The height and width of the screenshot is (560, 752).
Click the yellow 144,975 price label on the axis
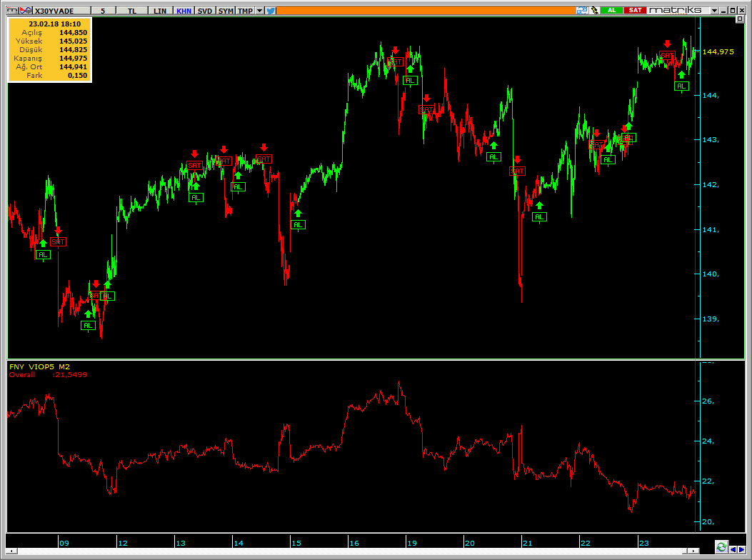pyautogui.click(x=718, y=51)
